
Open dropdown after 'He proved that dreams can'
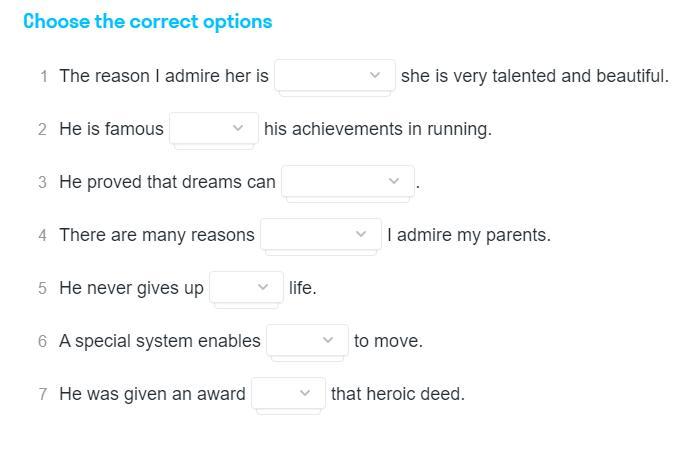click(x=348, y=182)
